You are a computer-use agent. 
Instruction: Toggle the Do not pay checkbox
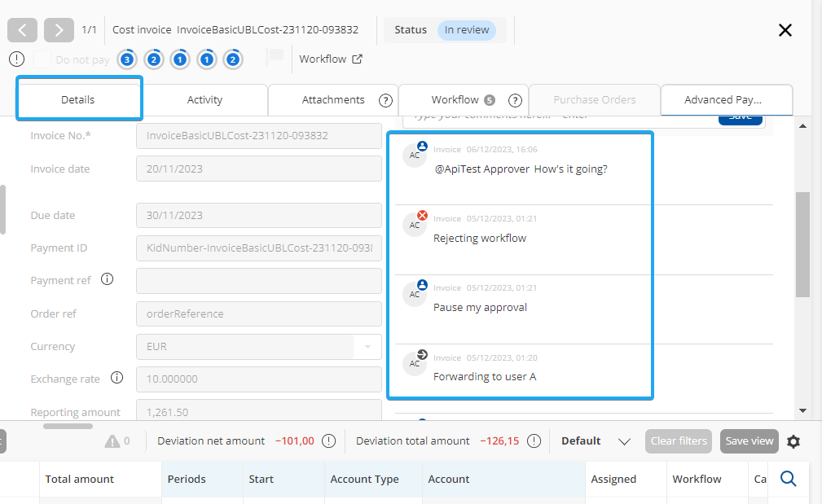click(42, 59)
